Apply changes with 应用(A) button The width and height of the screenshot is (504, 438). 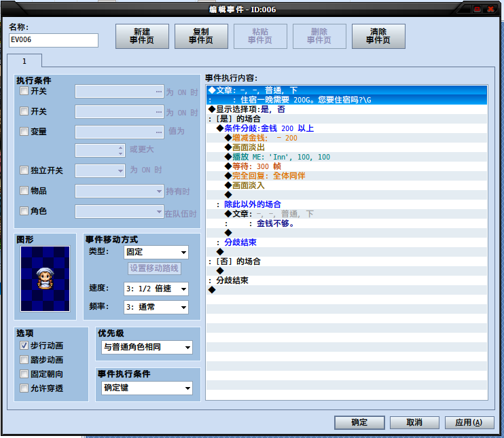469,422
